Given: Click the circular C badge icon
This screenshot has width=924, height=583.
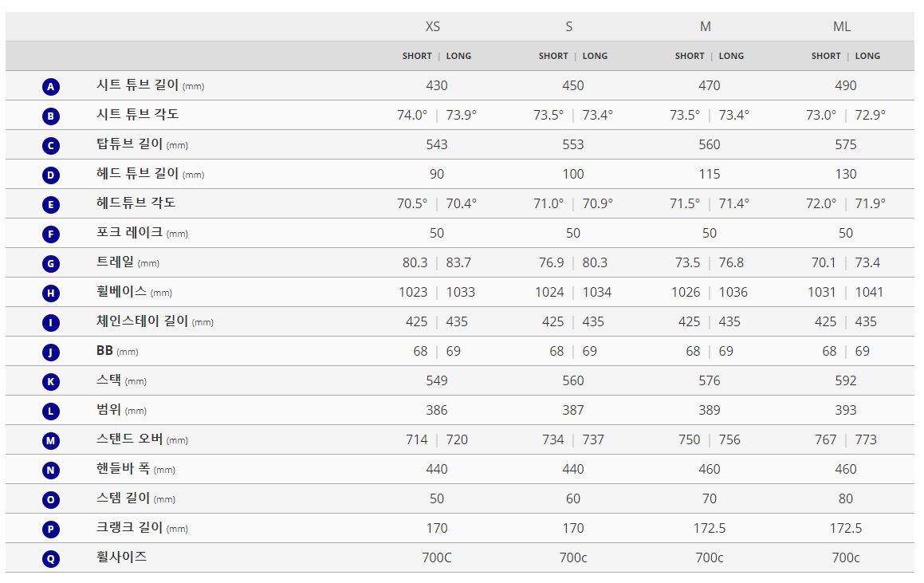Looking at the screenshot, I should click(x=51, y=145).
